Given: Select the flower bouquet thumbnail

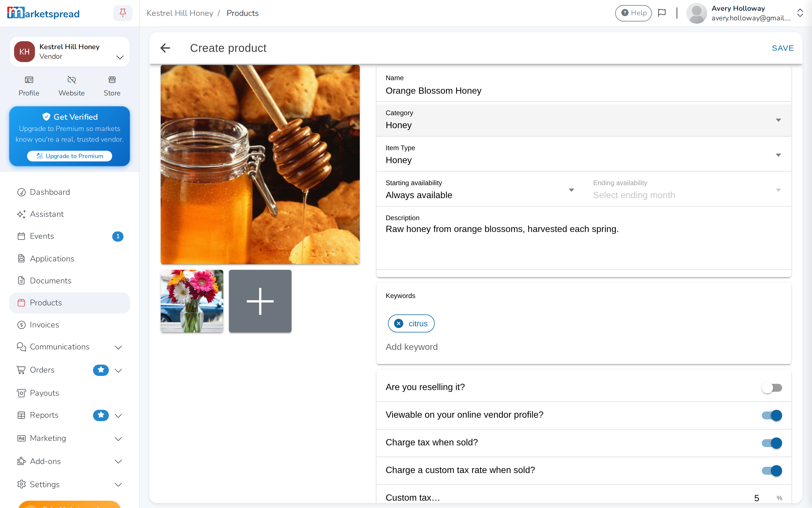Looking at the screenshot, I should (192, 301).
